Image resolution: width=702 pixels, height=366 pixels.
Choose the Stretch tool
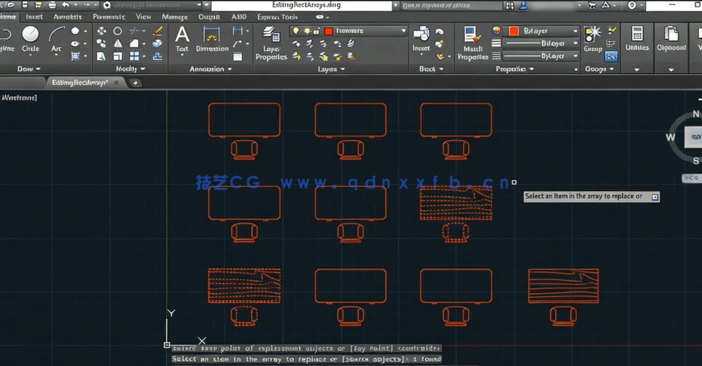tap(102, 56)
